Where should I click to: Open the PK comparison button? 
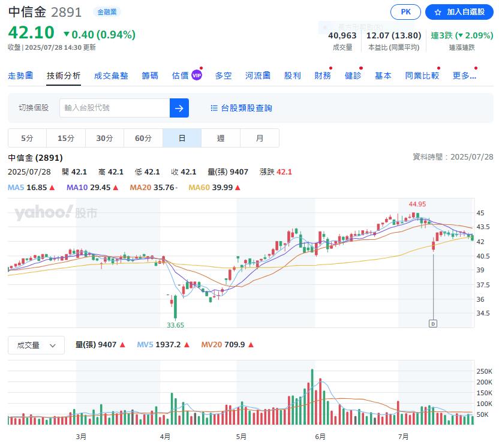(405, 12)
